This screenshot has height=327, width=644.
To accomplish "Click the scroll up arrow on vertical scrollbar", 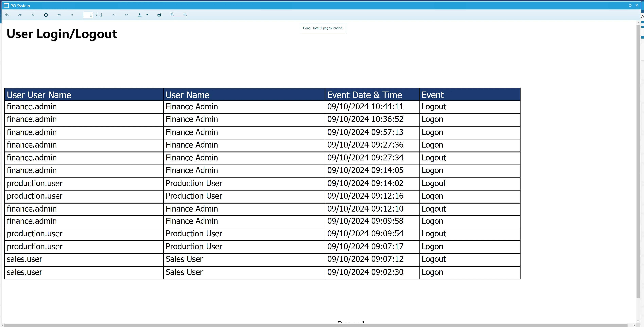I will [638, 22].
